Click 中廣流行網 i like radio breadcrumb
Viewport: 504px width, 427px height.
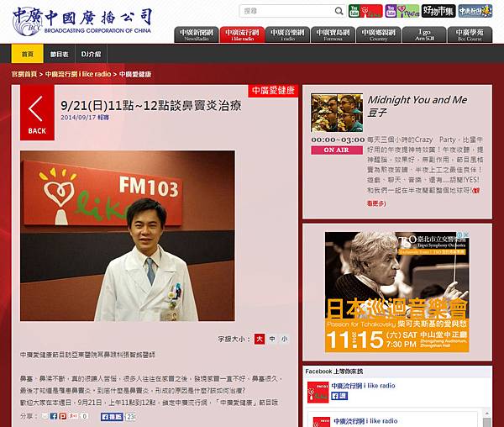(x=78, y=74)
